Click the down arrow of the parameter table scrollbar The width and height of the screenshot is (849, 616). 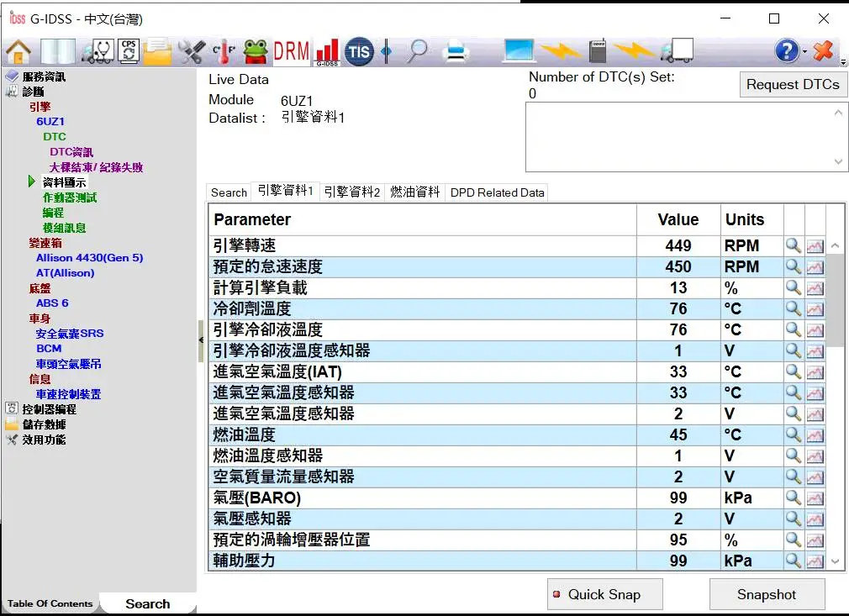pos(836,561)
